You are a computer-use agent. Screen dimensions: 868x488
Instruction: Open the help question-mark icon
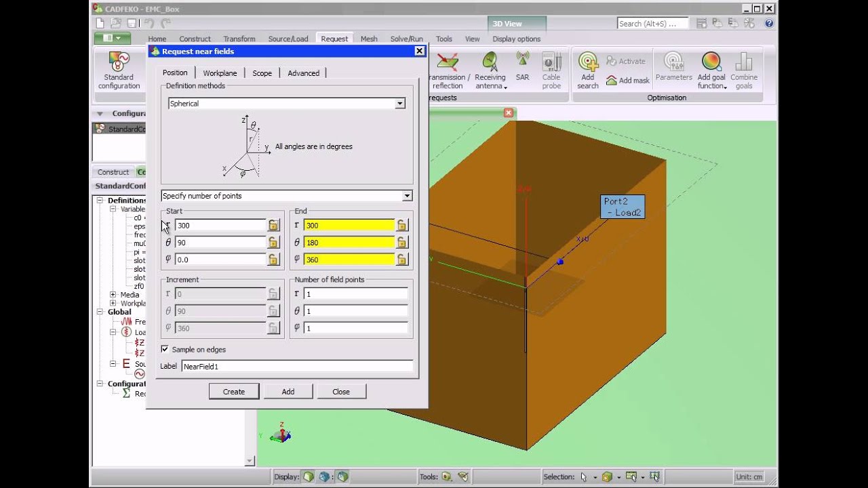pyautogui.click(x=769, y=23)
